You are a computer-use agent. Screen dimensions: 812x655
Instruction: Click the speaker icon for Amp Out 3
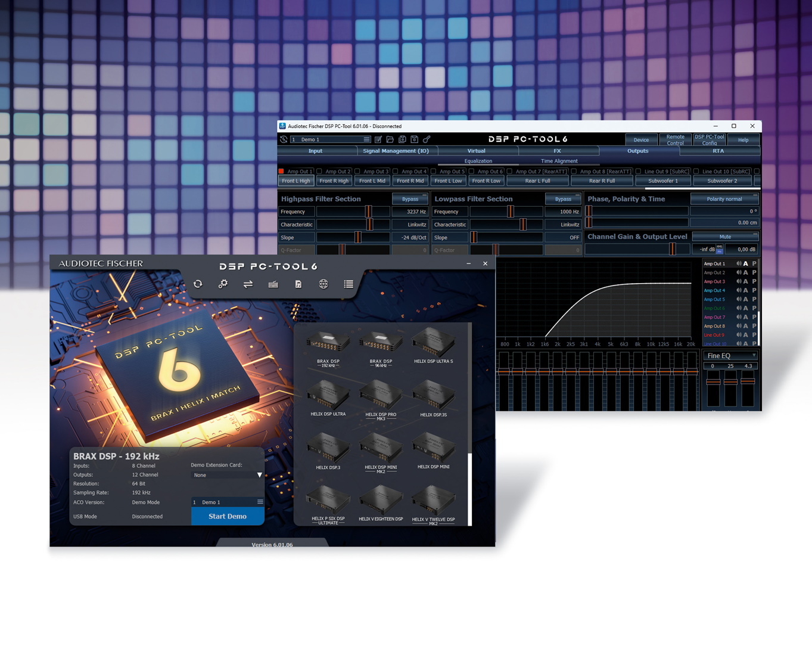[739, 281]
